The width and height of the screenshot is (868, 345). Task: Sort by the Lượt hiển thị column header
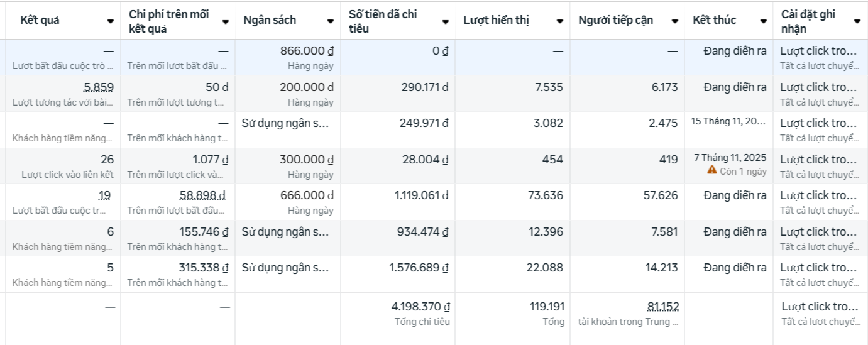pyautogui.click(x=496, y=20)
